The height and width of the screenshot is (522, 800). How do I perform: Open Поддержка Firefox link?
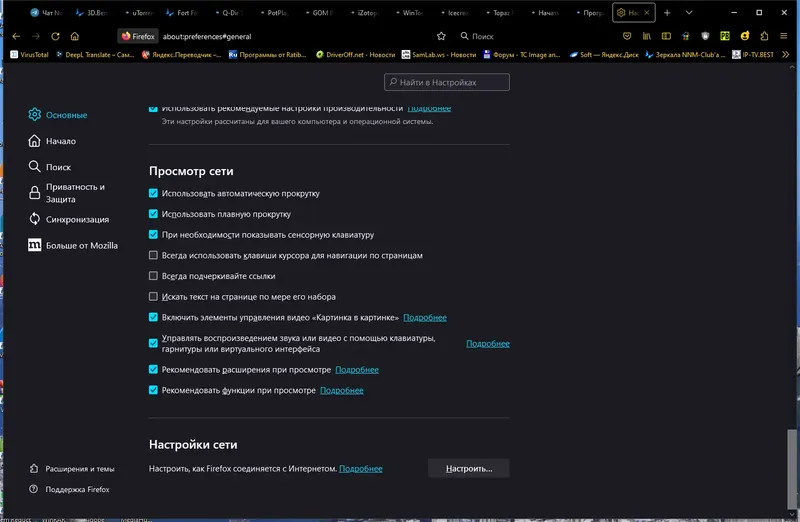69,489
